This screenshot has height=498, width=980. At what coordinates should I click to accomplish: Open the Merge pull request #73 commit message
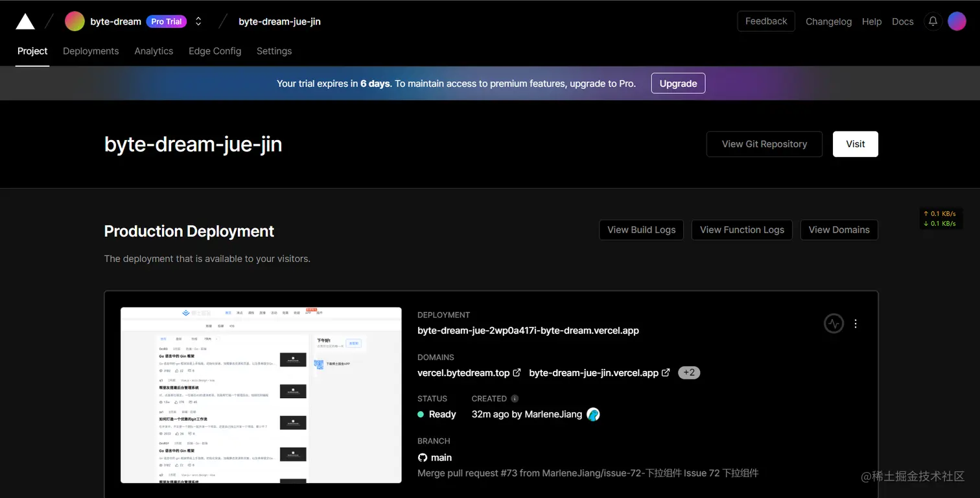click(588, 473)
